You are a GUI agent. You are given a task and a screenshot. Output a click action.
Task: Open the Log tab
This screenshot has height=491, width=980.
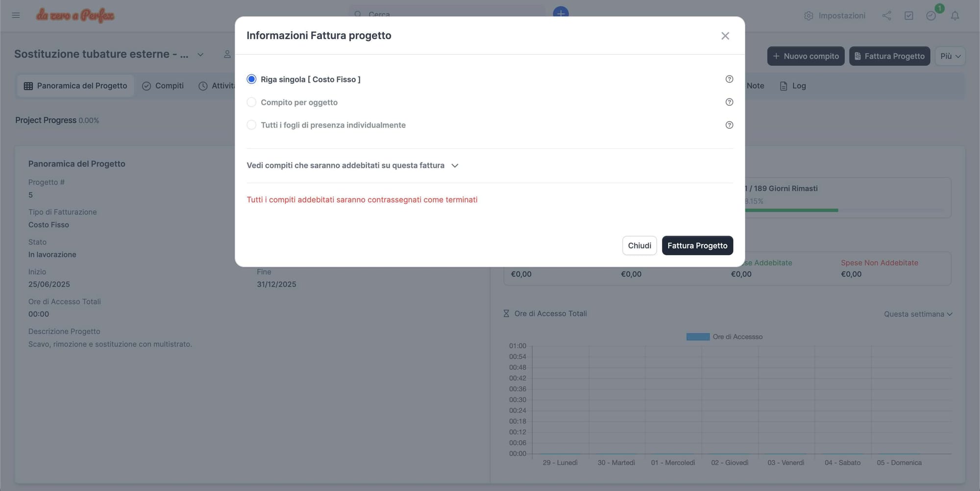(x=792, y=86)
